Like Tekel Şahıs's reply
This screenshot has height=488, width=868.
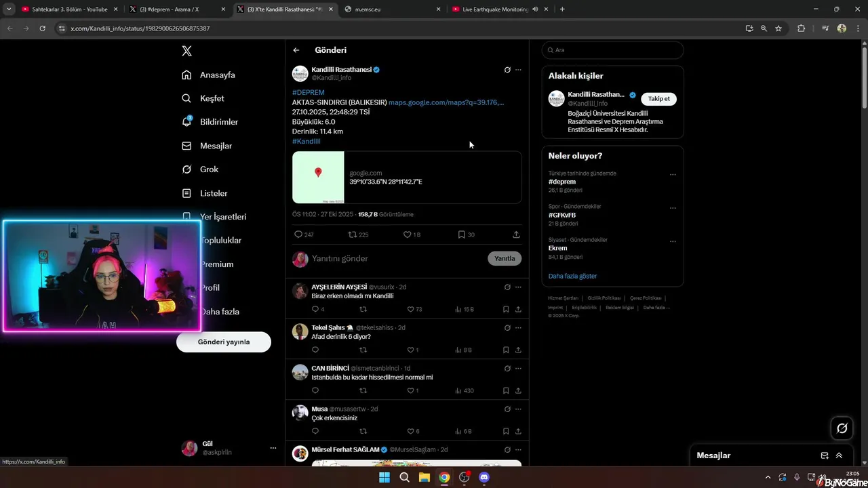410,350
